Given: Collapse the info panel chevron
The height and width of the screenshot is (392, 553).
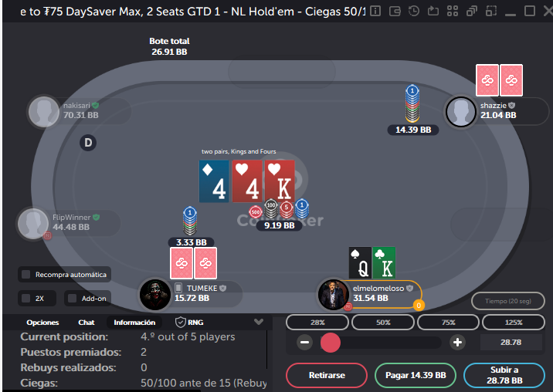Looking at the screenshot, I should tap(259, 322).
